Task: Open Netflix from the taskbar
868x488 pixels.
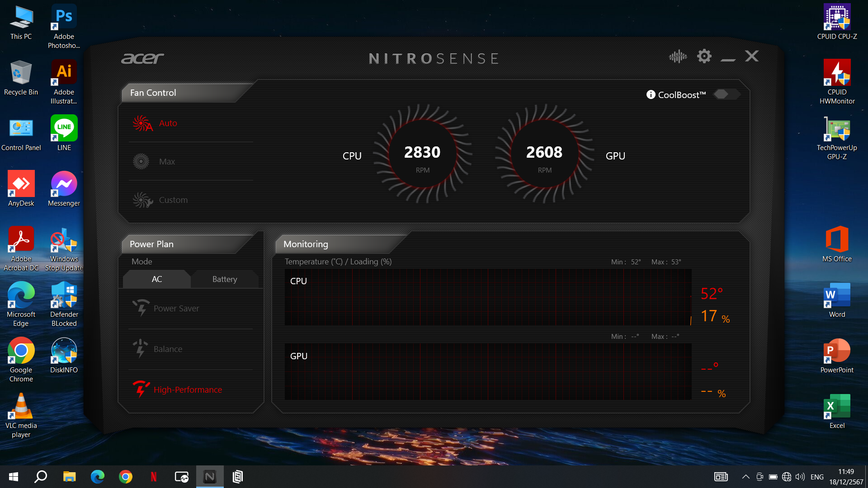Action: pyautogui.click(x=154, y=477)
